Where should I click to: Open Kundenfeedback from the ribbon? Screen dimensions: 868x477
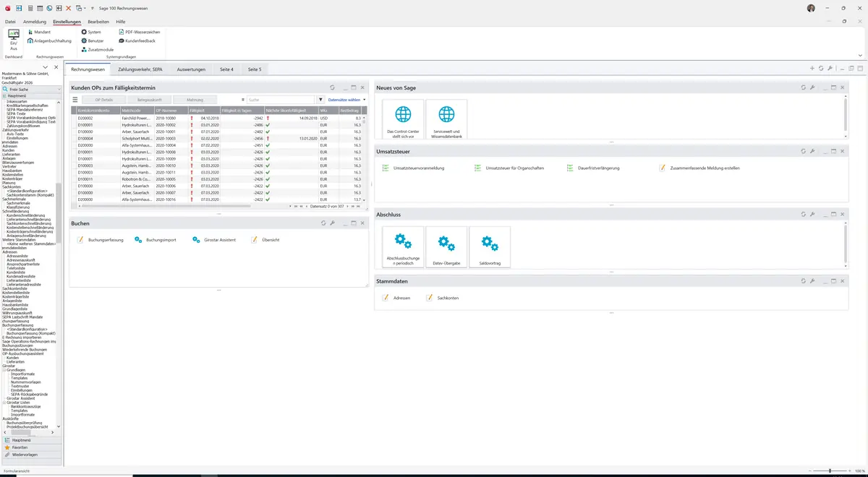point(137,41)
